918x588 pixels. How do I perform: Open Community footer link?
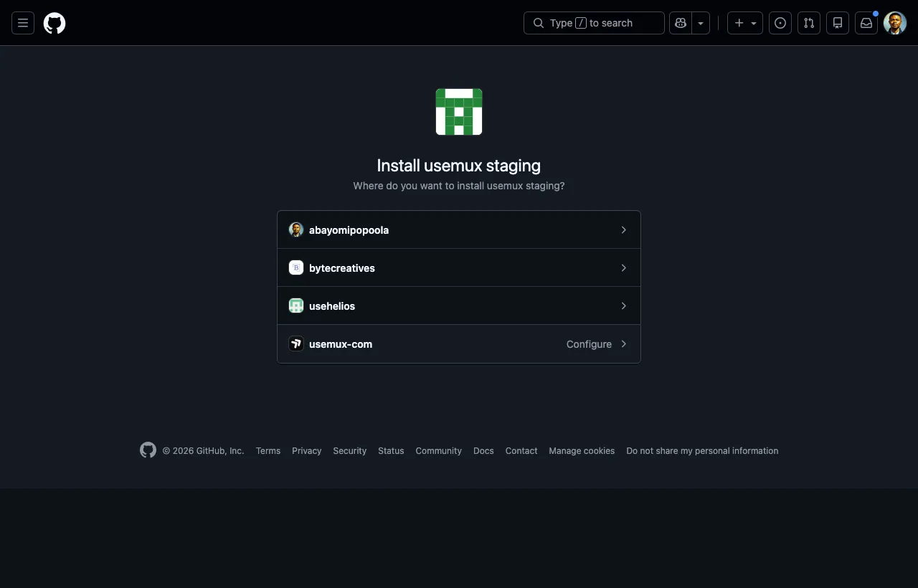pos(439,451)
